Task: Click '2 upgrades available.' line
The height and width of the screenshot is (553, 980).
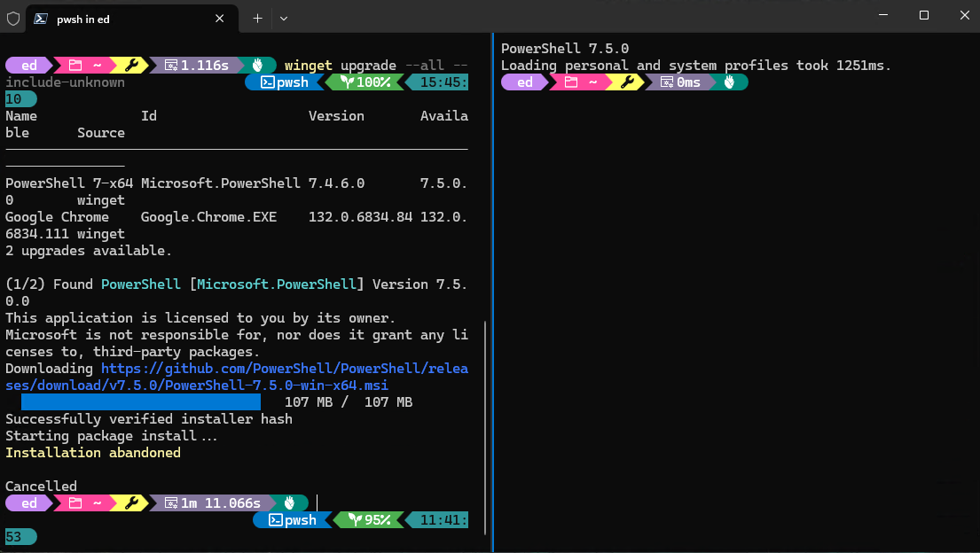Action: (x=88, y=251)
